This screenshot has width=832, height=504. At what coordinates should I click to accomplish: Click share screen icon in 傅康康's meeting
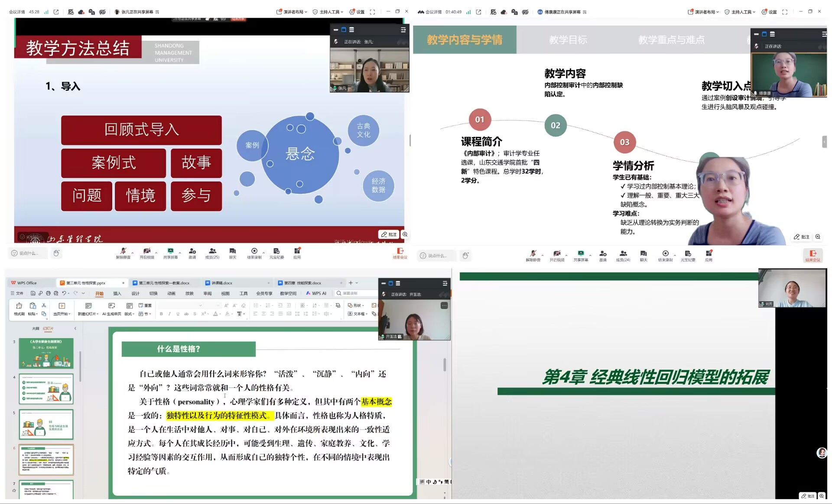click(x=581, y=256)
